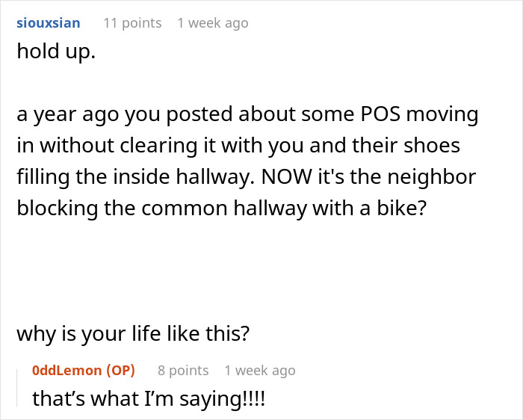Click the "8 points" score on 0ddLemon's reply
The image size is (523, 420).
tap(183, 370)
